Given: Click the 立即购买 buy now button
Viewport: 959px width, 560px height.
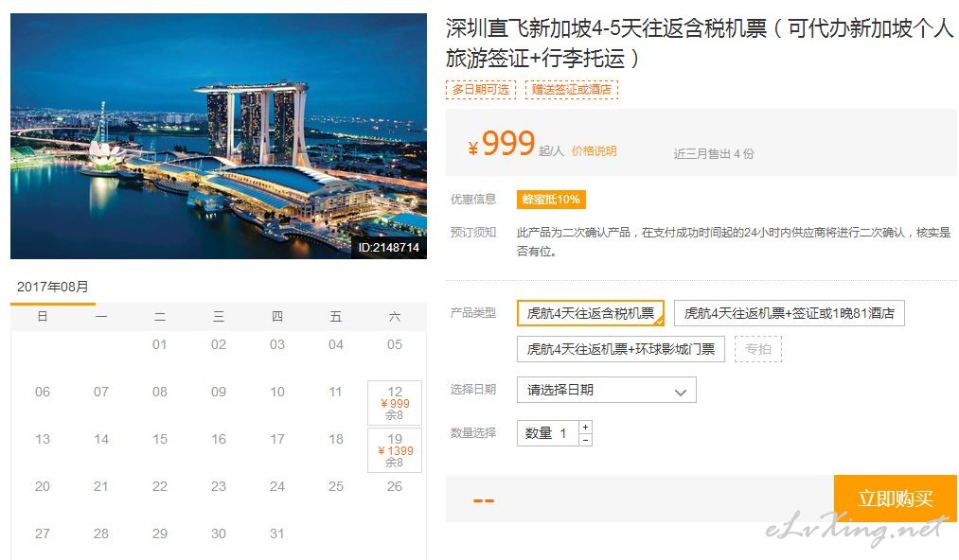Looking at the screenshot, I should 896,499.
